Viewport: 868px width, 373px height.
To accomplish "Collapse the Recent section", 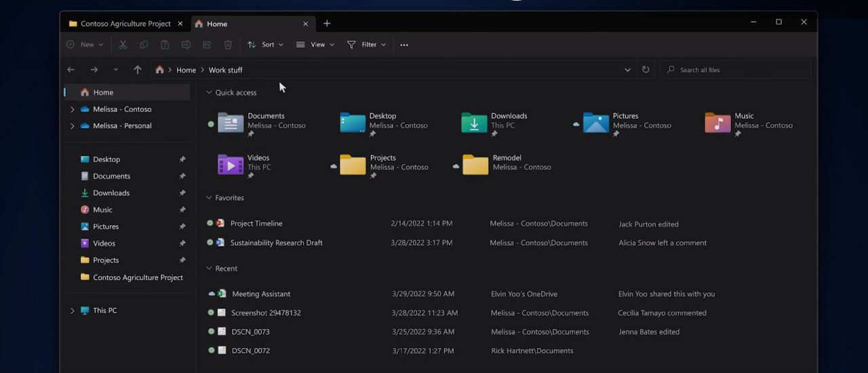I will 209,269.
